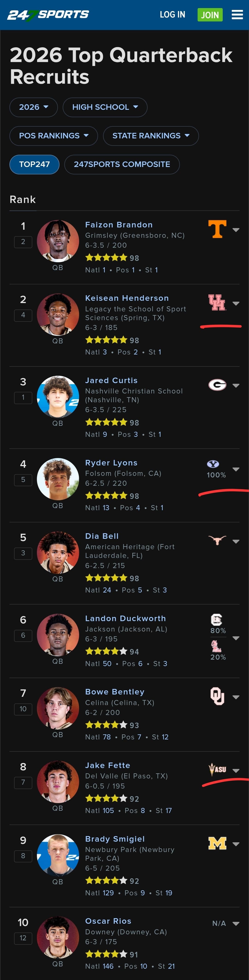The height and width of the screenshot is (980, 249).
Task: Click the Michigan logo beside Brady Smigiel
Action: (217, 843)
